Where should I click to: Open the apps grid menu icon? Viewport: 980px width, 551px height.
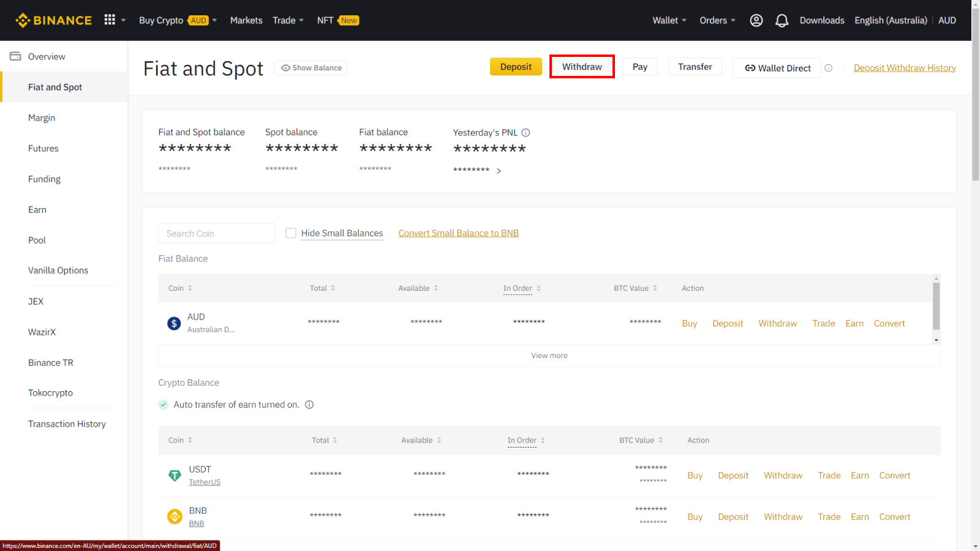pos(110,20)
